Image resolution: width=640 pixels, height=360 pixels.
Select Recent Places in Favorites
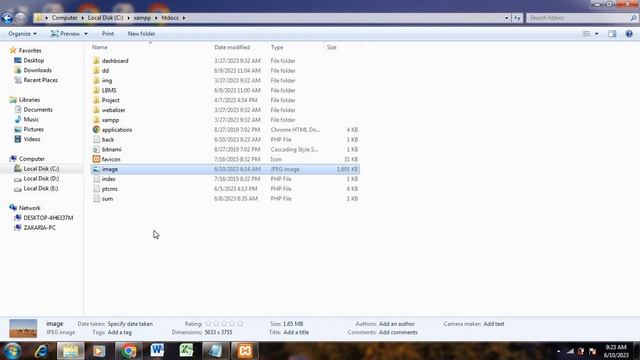click(40, 80)
